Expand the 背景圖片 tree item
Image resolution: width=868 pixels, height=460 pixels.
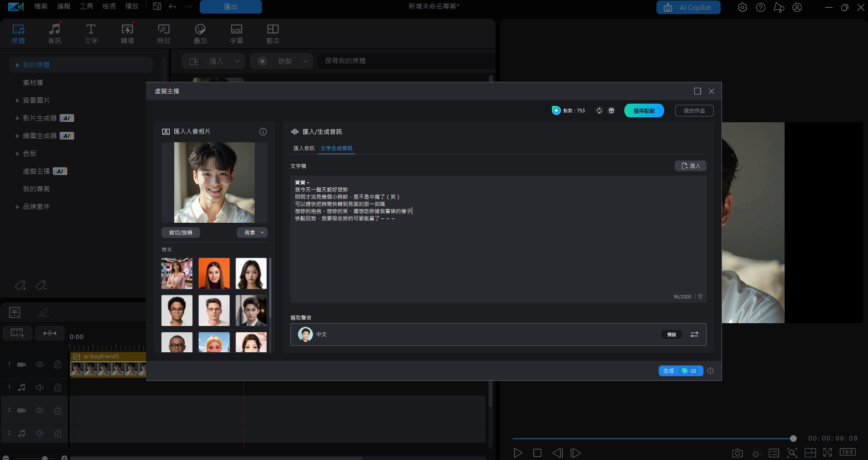[17, 100]
